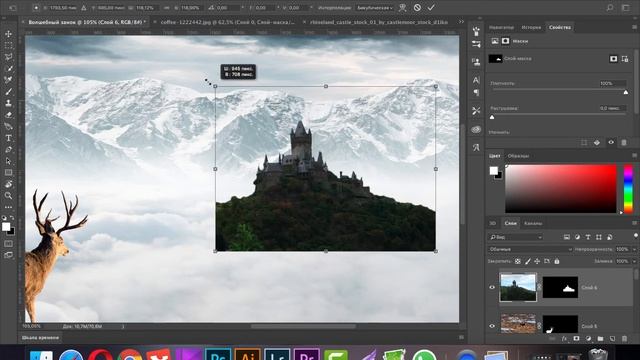The width and height of the screenshot is (640, 360).
Task: Cancel the transform with the circle-slash icon
Action: 417,7
